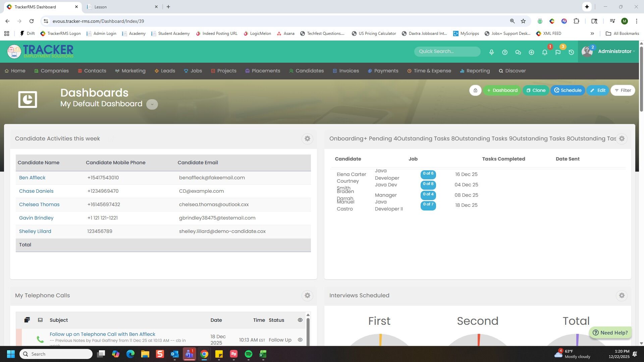Click the Schedule button
The width and height of the screenshot is (644, 362).
coord(568,90)
